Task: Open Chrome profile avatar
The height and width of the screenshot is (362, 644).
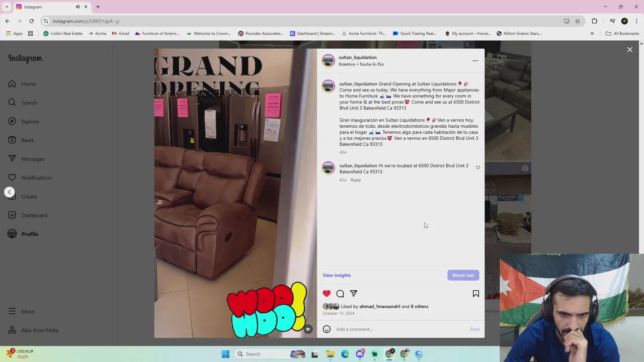Action: (x=624, y=21)
